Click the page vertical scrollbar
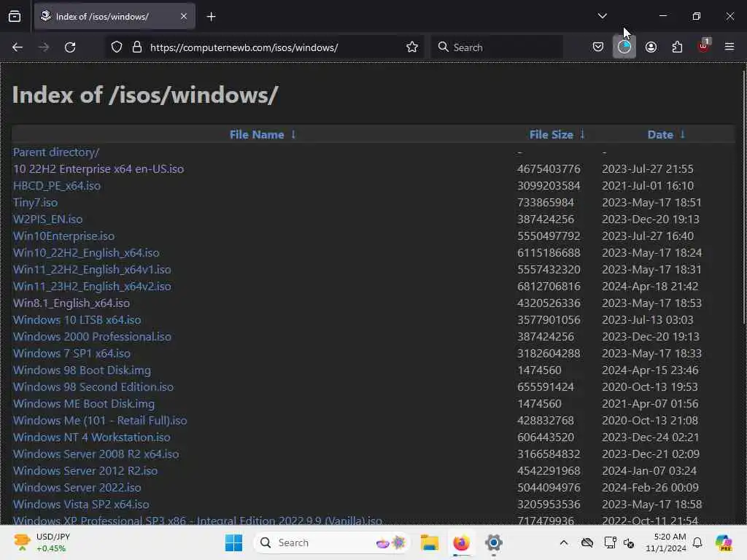 pos(744,198)
